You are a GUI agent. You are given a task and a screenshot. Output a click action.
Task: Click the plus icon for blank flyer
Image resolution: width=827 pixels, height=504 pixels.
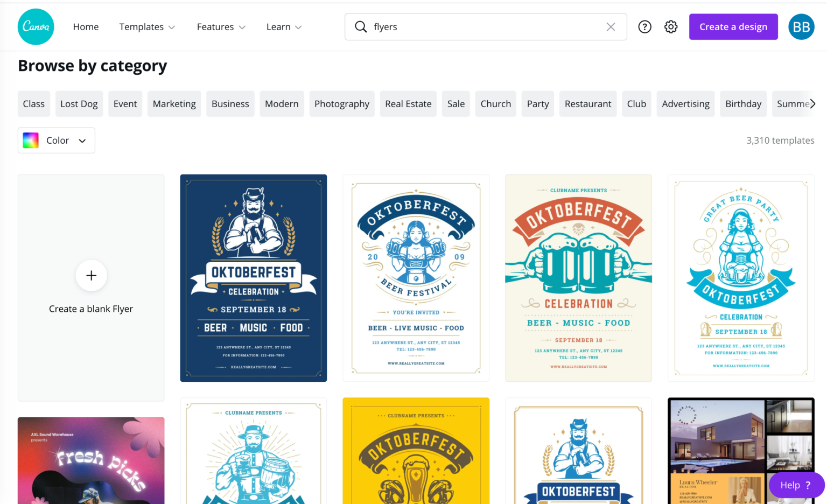92,276
